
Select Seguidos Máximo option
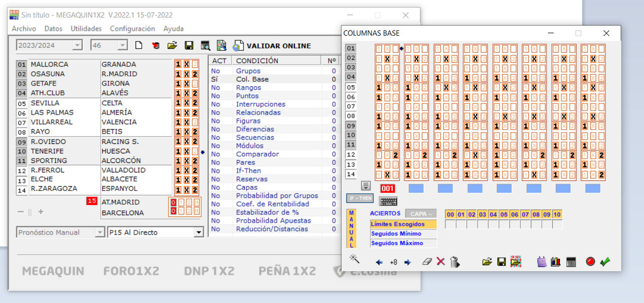(x=403, y=243)
